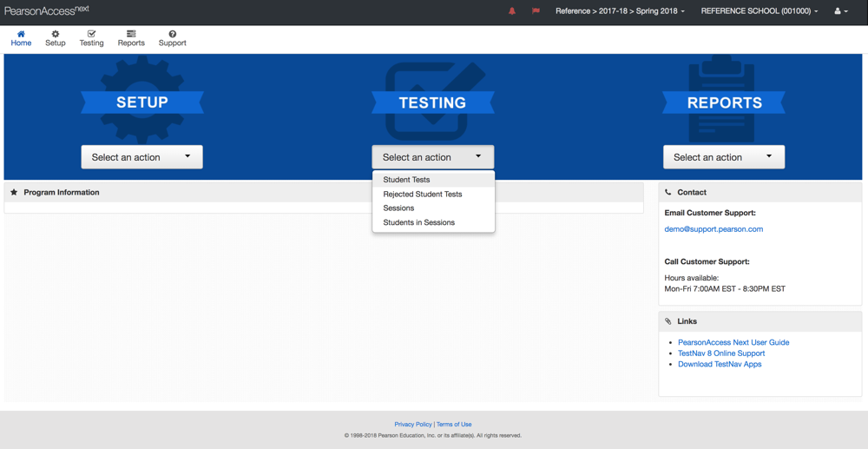The height and width of the screenshot is (449, 868).
Task: Open the Reports icon menu
Action: point(131,35)
